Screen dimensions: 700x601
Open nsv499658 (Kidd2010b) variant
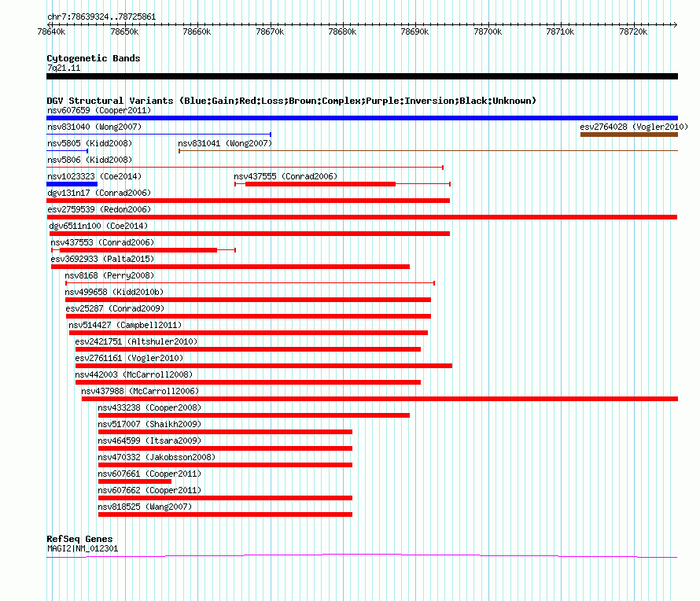point(114,292)
